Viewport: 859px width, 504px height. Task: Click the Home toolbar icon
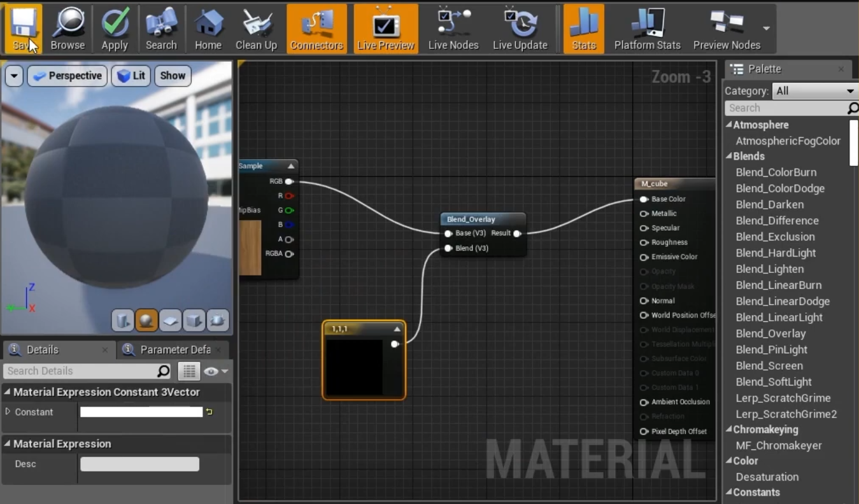[x=208, y=29]
